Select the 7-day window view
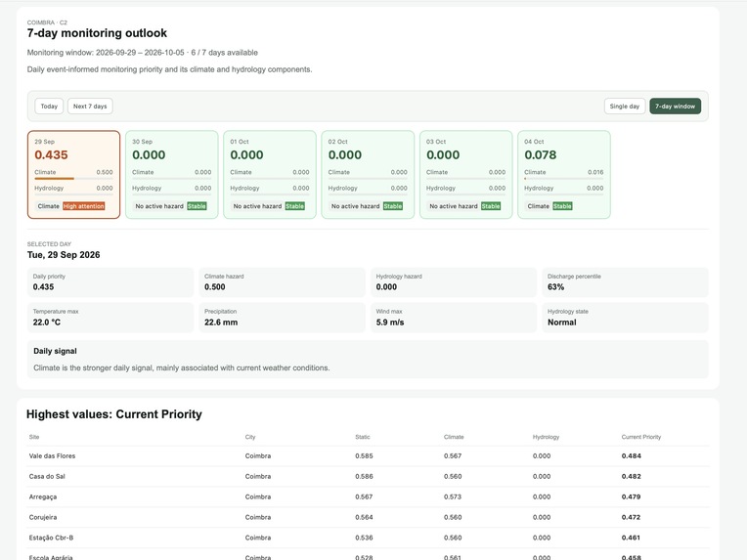The height and width of the screenshot is (560, 747). [675, 107]
